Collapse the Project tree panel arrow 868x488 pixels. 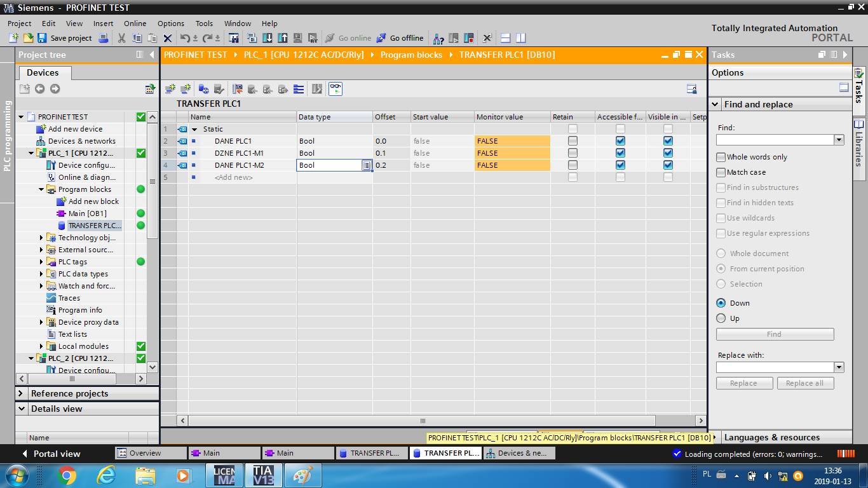pyautogui.click(x=152, y=55)
